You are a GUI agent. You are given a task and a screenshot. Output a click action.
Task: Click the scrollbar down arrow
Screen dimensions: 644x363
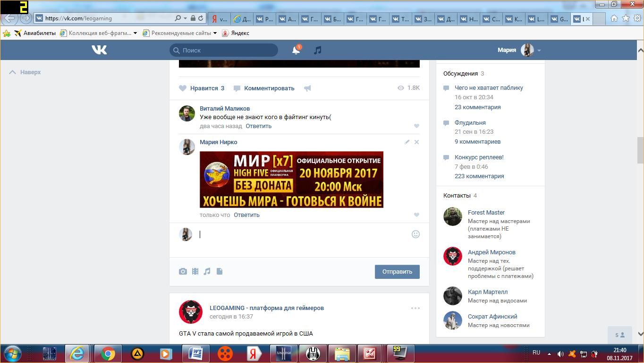pyautogui.click(x=640, y=334)
